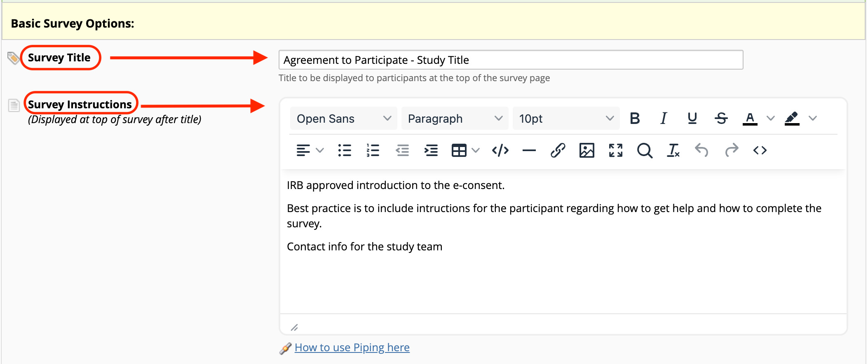Click the Basic Survey Options heading

(x=73, y=23)
